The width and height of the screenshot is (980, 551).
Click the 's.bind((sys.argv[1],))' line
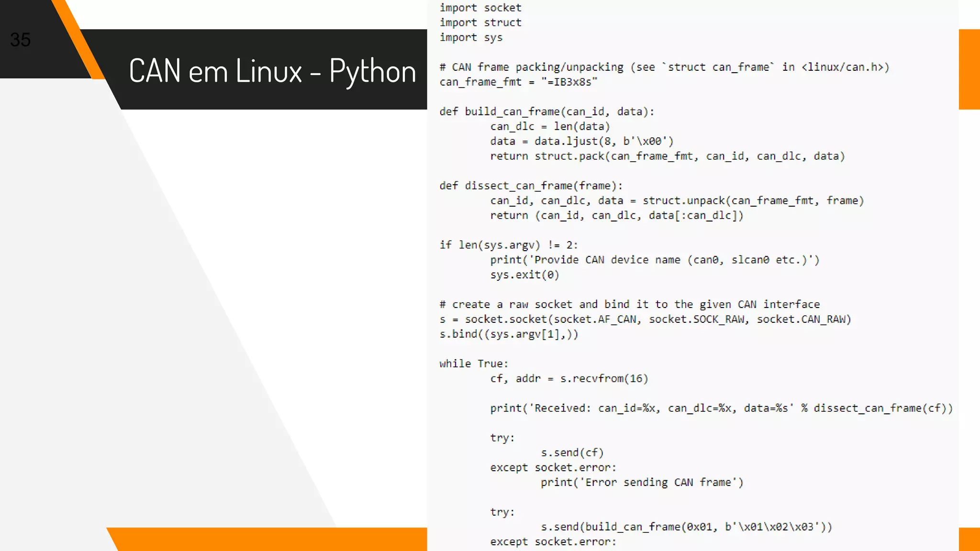pos(509,334)
